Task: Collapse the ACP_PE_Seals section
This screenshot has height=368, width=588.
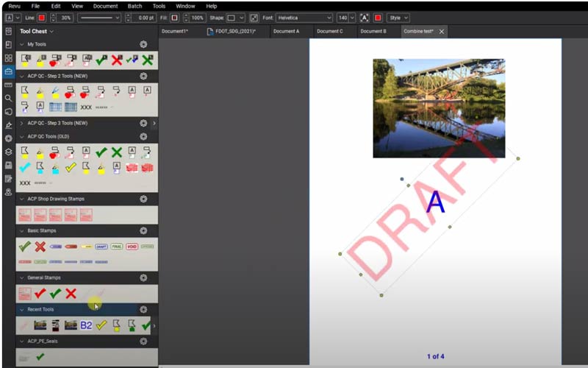Action: 22,342
